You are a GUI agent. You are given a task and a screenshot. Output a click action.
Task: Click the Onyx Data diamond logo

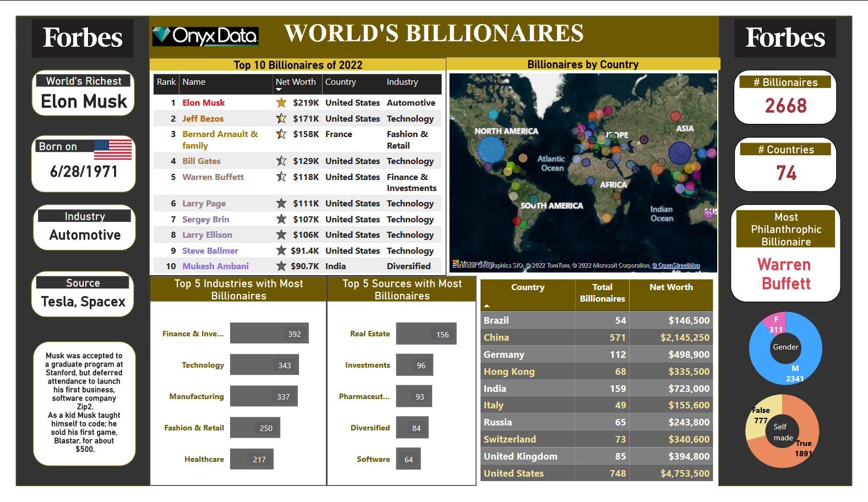[162, 36]
